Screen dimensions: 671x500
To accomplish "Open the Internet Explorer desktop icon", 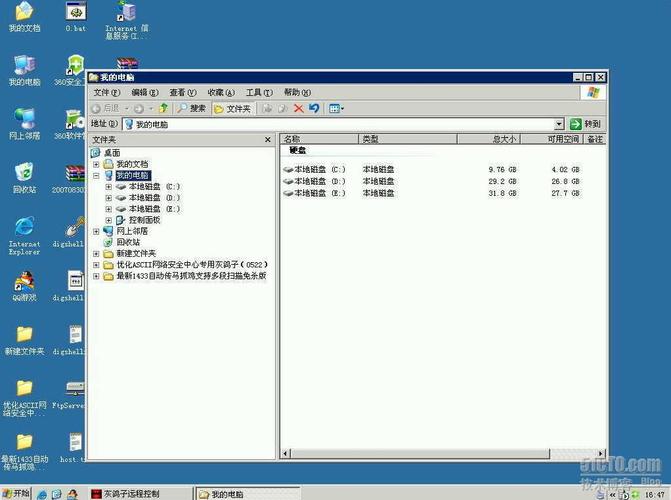I will click(x=24, y=228).
